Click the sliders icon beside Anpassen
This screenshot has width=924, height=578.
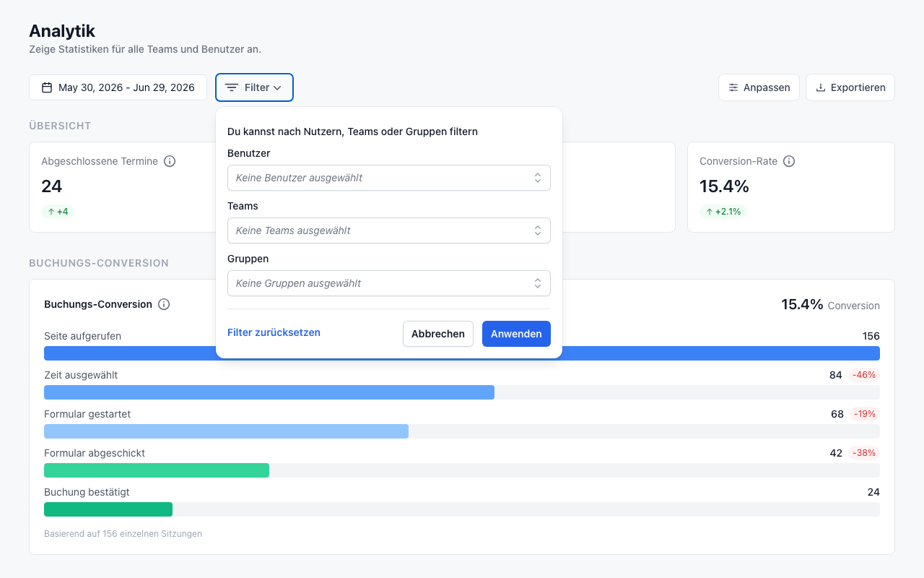tap(733, 87)
